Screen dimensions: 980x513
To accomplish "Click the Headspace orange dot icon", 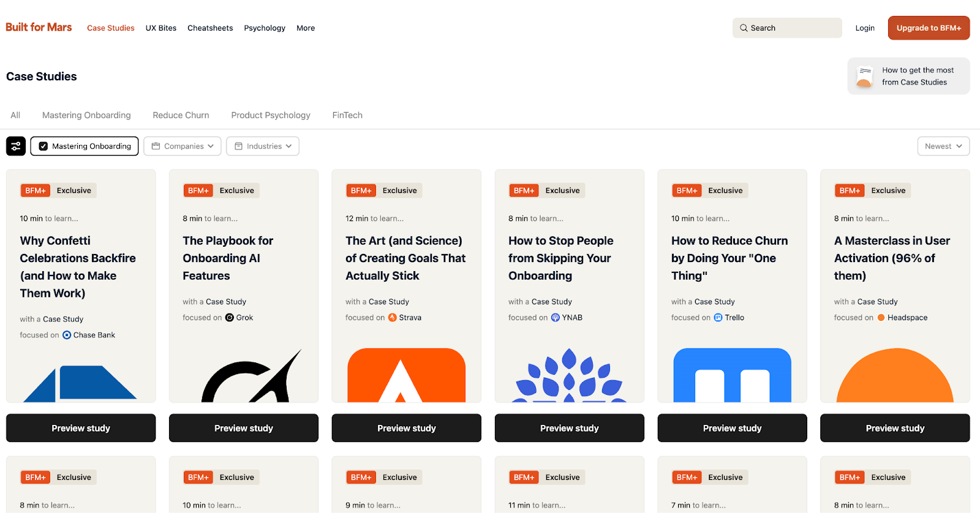I will (881, 318).
